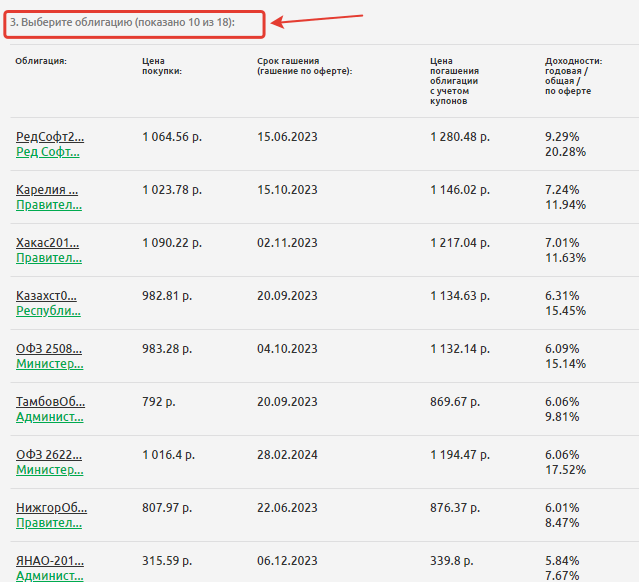Click the 'Срок гашения' column header

click(304, 66)
